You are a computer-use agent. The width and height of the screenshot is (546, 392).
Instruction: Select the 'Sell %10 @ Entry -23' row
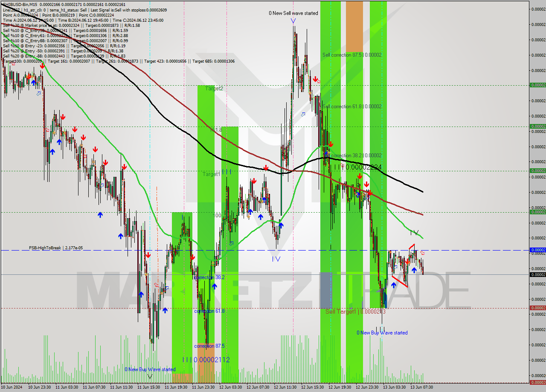click(x=64, y=46)
